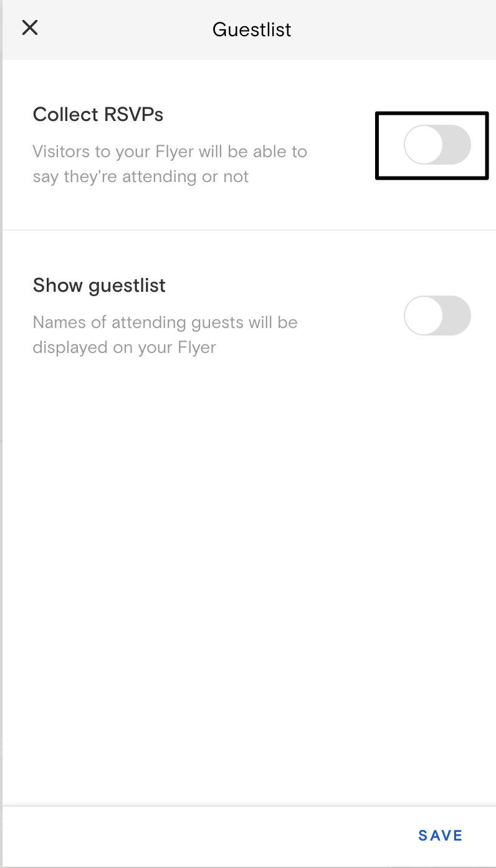Click the gray track of the Collect RSVPs switch

(x=457, y=145)
